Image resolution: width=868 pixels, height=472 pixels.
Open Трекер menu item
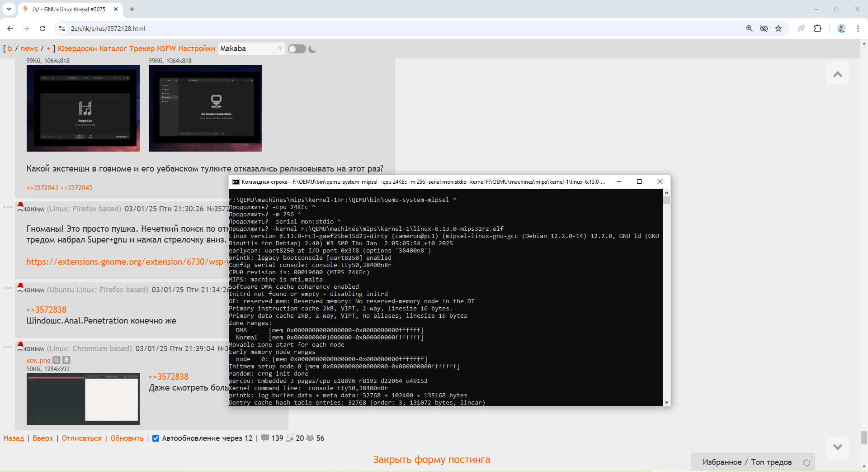pyautogui.click(x=142, y=48)
